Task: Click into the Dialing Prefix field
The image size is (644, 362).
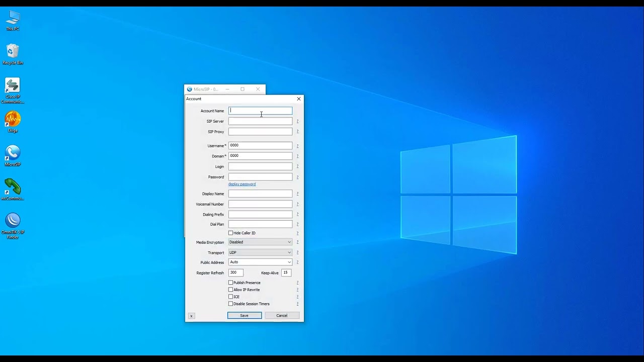Action: [260, 214]
